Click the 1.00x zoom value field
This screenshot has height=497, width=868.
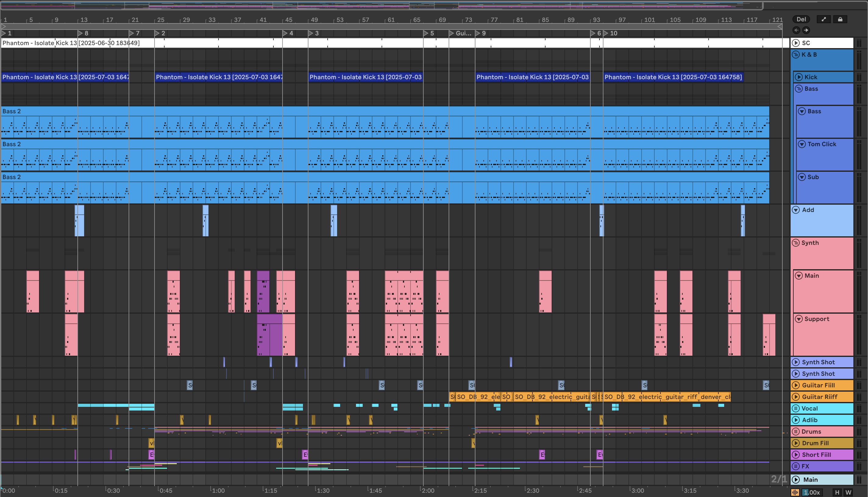click(x=812, y=492)
